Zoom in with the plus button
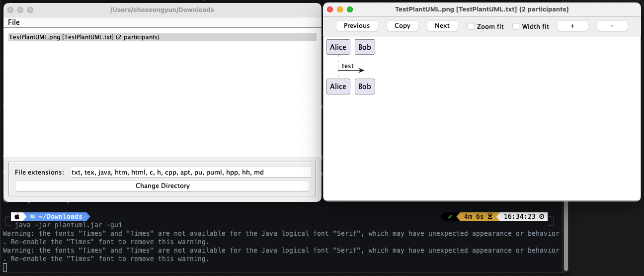This screenshot has width=644, height=276. coord(572,26)
